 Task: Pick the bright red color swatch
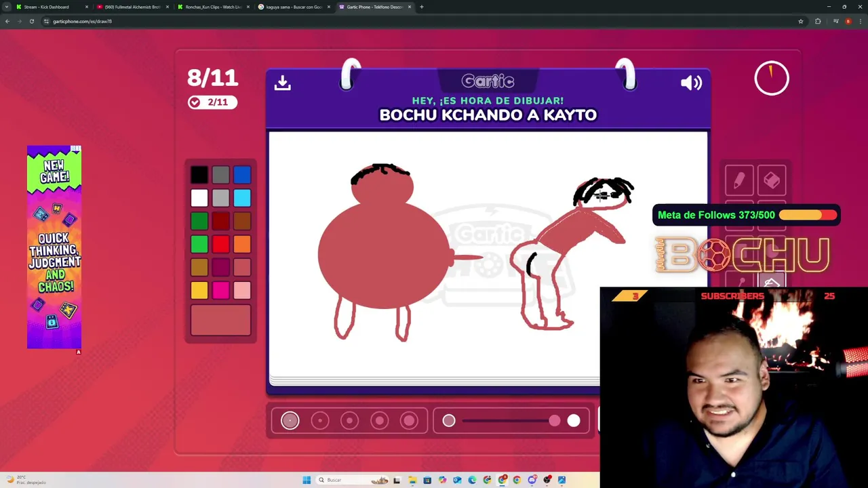pyautogui.click(x=220, y=244)
